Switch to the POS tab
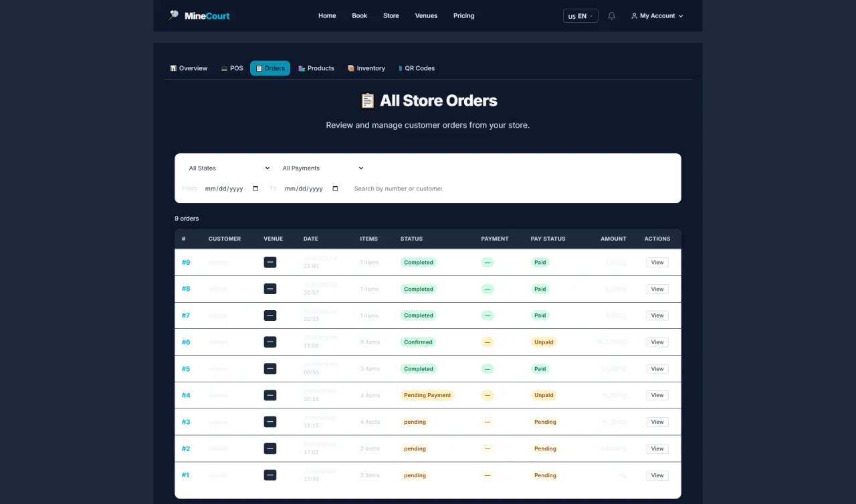The image size is (856, 504). point(232,68)
